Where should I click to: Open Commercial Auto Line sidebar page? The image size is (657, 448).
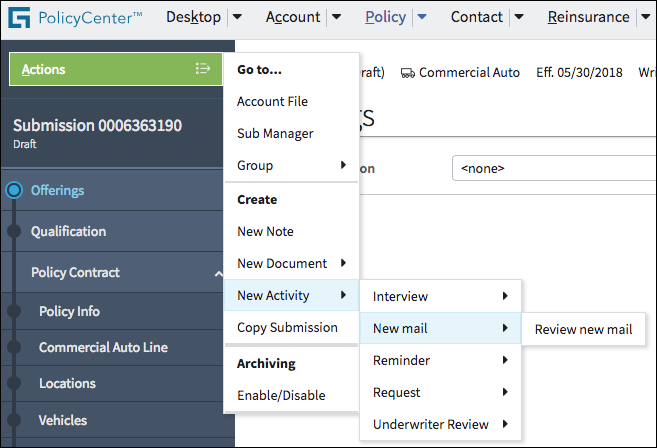click(103, 347)
